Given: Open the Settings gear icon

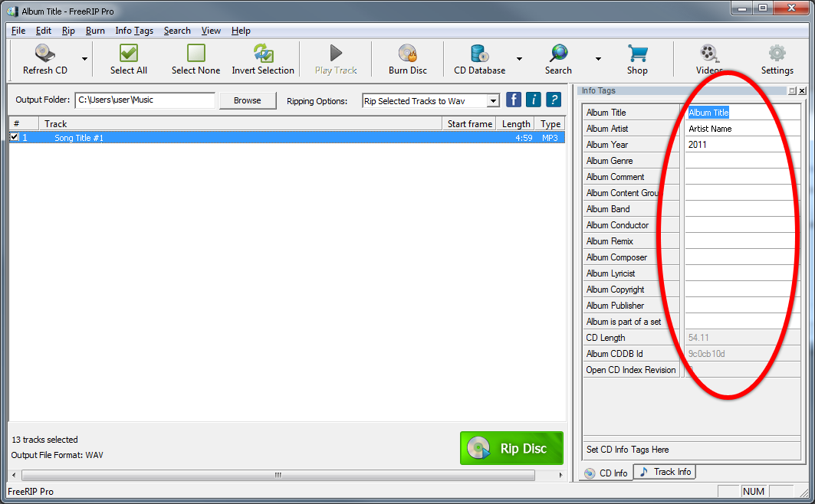Looking at the screenshot, I should (777, 53).
